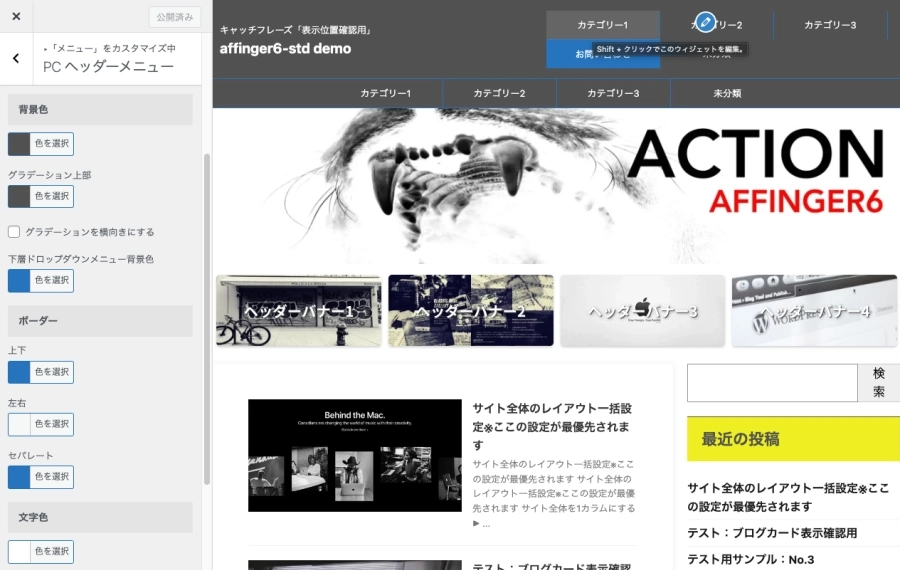Image resolution: width=900 pixels, height=570 pixels.
Task: Focus the sidebar search input field
Action: coord(771,382)
